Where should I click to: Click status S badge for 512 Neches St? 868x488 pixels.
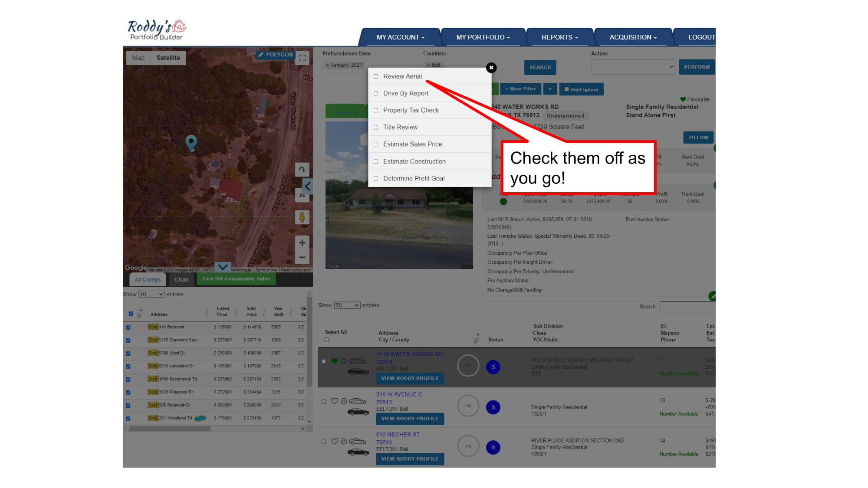(x=493, y=447)
